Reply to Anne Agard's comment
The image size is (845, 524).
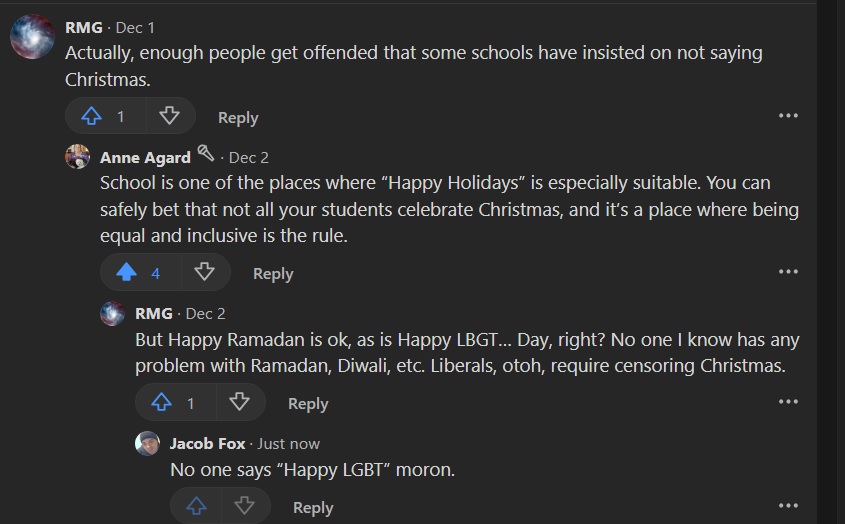273,274
